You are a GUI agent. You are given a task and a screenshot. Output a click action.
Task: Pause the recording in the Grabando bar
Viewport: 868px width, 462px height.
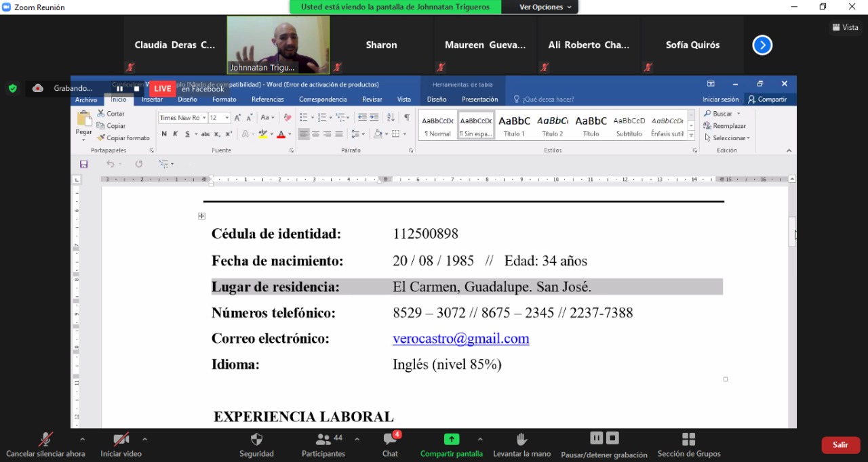120,89
